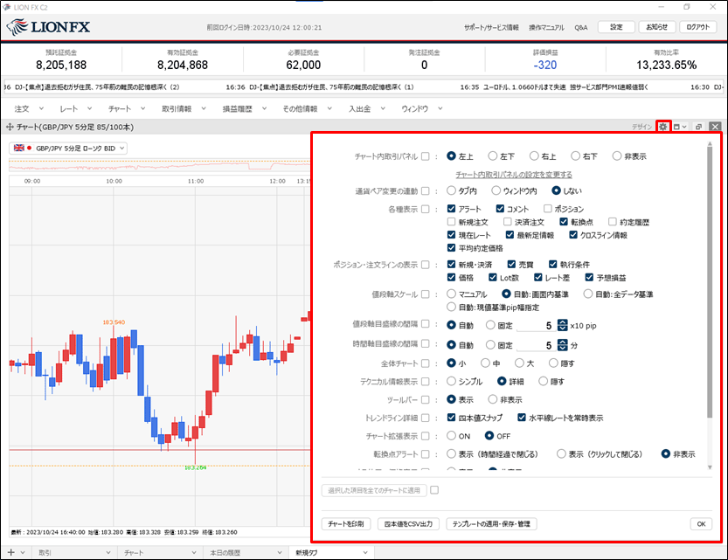Image resolution: width=728 pixels, height=560 pixels.
Task: Open the お知らせ notifications button
Action: coord(657,27)
